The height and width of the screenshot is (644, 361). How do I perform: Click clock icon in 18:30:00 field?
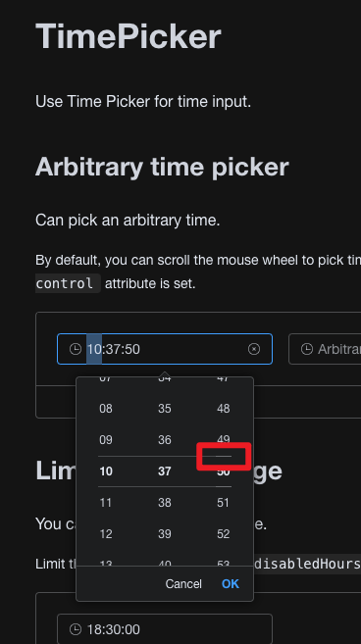pos(76,628)
